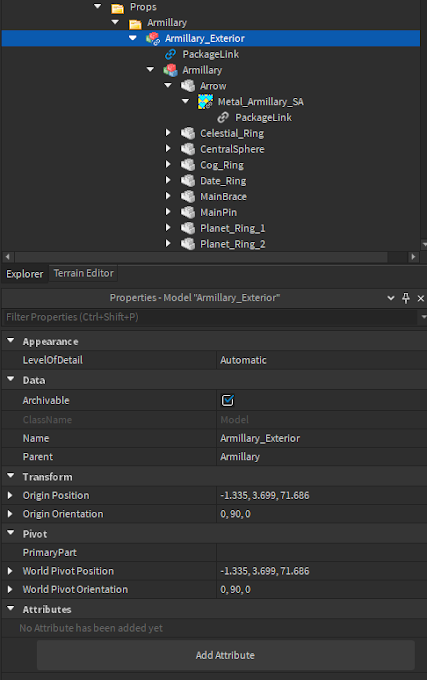Image resolution: width=427 pixels, height=680 pixels.
Task: Expand the Cog_Ring tree node
Action: coord(168,164)
